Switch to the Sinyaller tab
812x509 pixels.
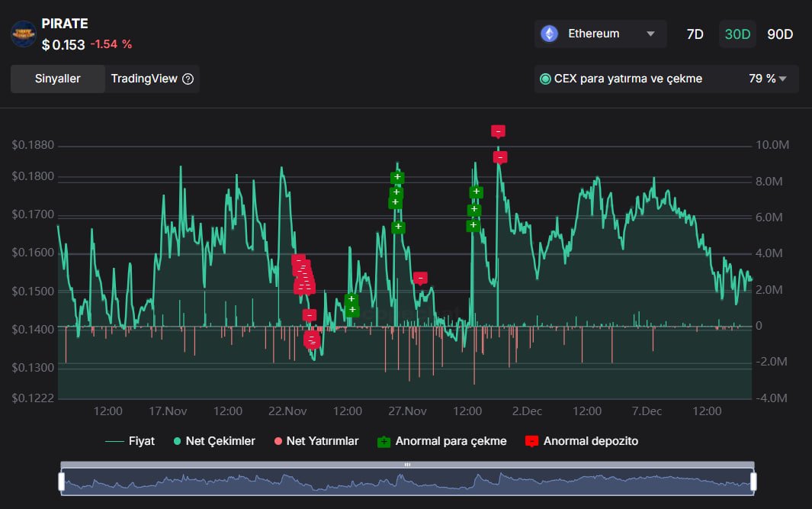[x=57, y=79]
